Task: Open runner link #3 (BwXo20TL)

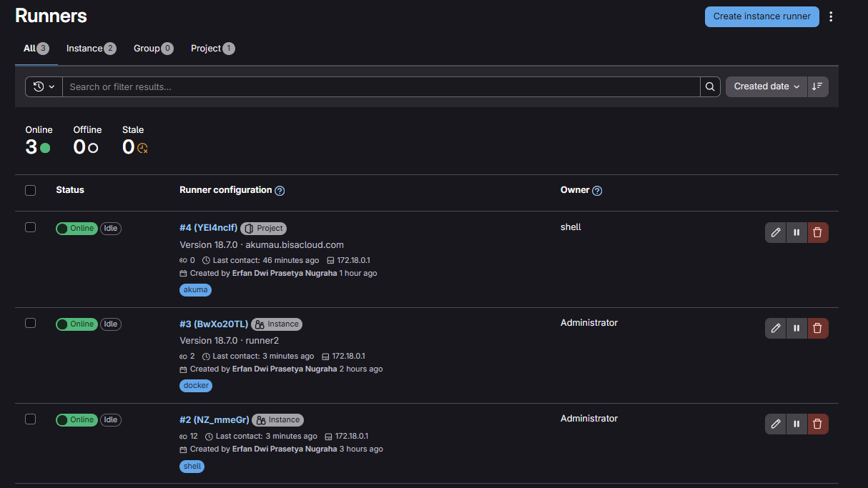Action: (214, 324)
